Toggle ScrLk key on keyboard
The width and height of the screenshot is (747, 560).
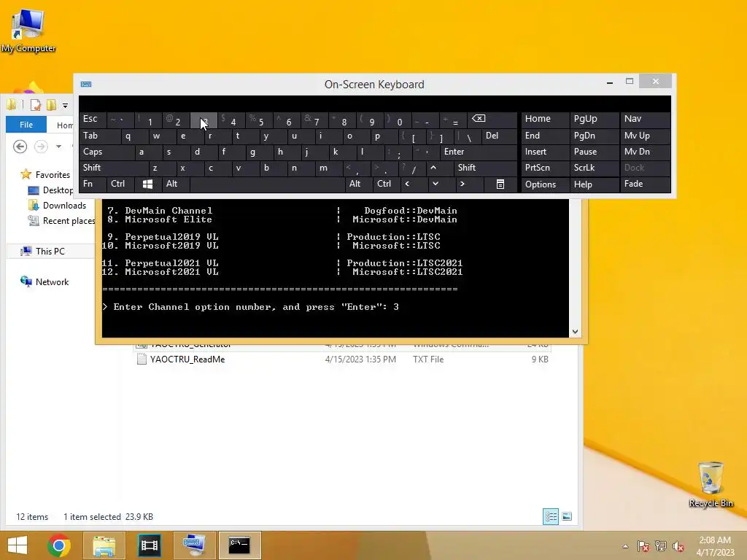(x=594, y=168)
